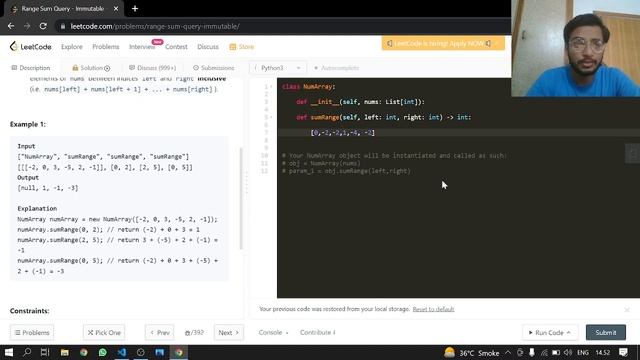Click the leetcode.com address bar

155,26
